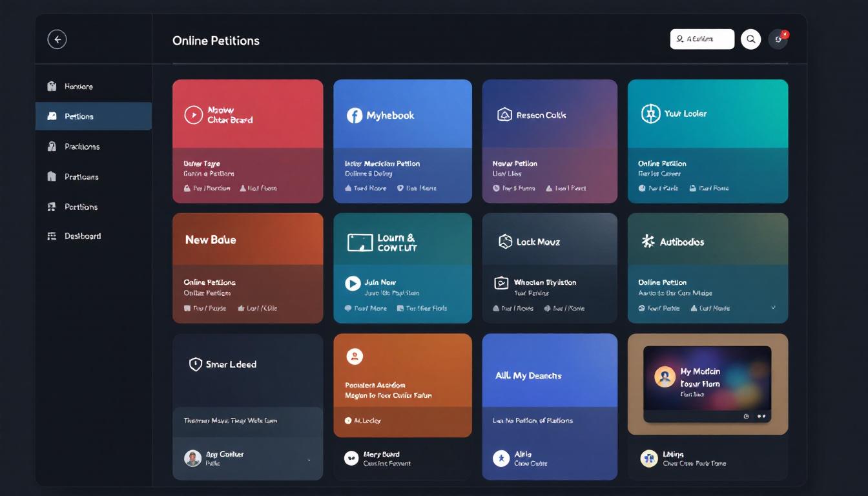Click the more dots on video thumbnail
The height and width of the screenshot is (496, 868).
tap(761, 417)
